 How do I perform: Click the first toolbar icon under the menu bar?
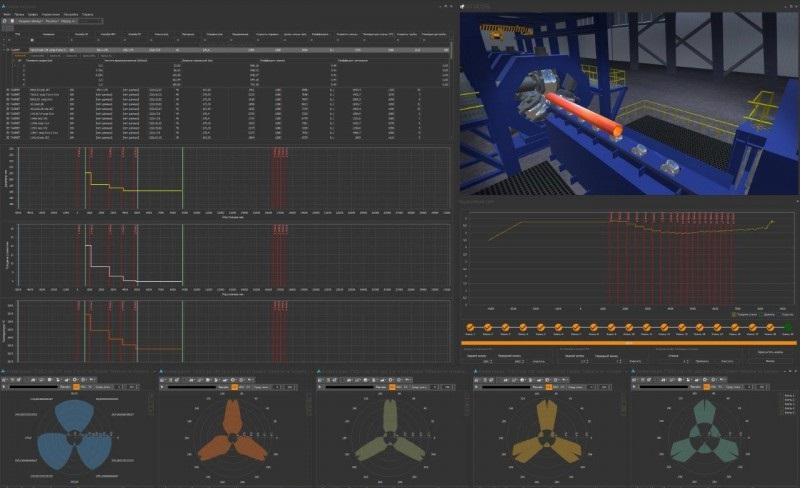pos(5,21)
